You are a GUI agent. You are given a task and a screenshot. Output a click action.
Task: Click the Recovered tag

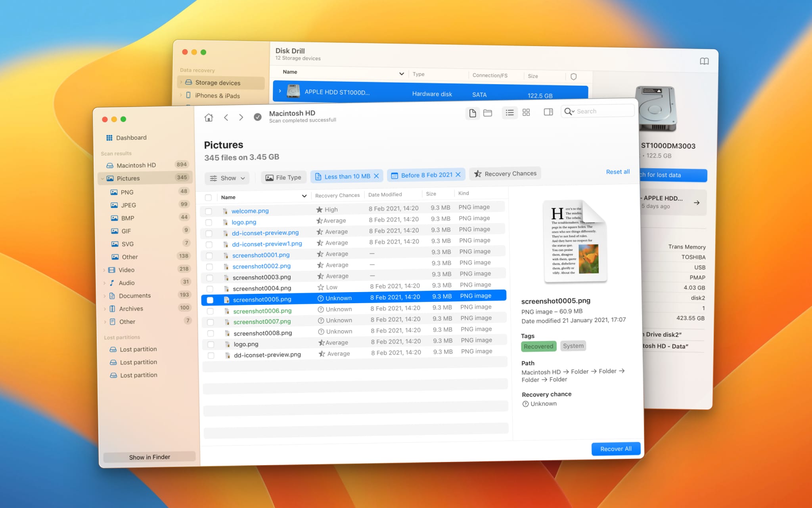click(538, 346)
